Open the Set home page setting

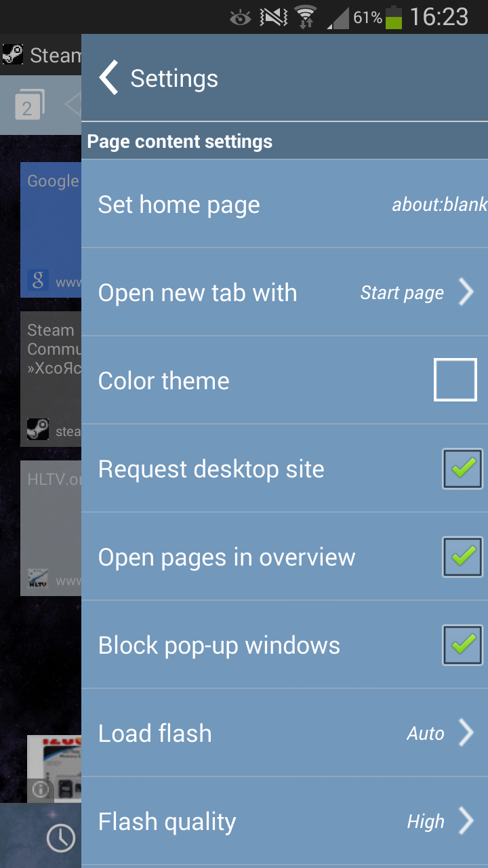click(285, 204)
